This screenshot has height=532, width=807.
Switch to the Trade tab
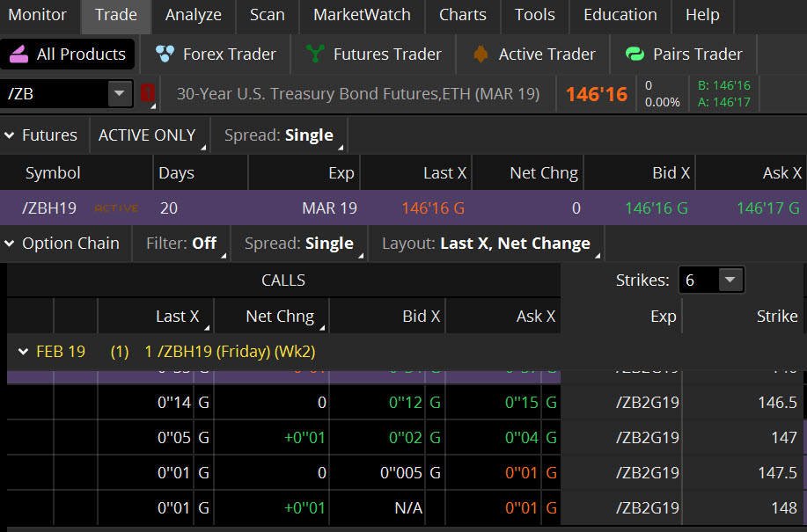(115, 15)
